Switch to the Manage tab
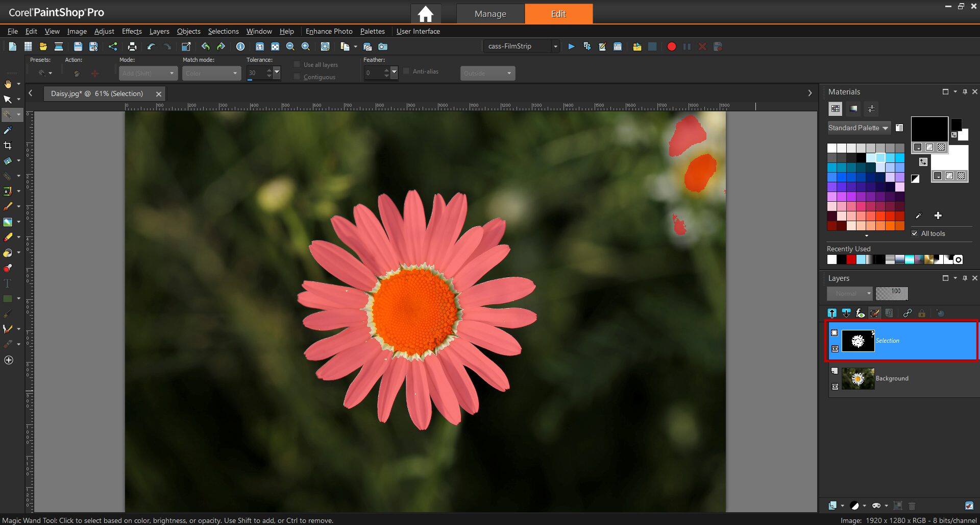This screenshot has width=980, height=525. coord(490,14)
